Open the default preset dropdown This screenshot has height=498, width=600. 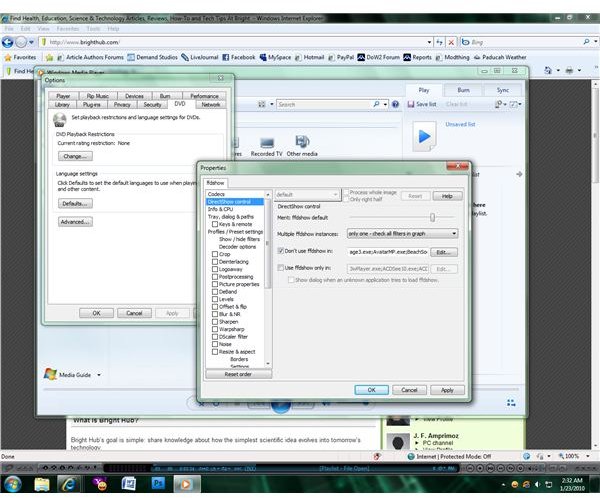307,194
